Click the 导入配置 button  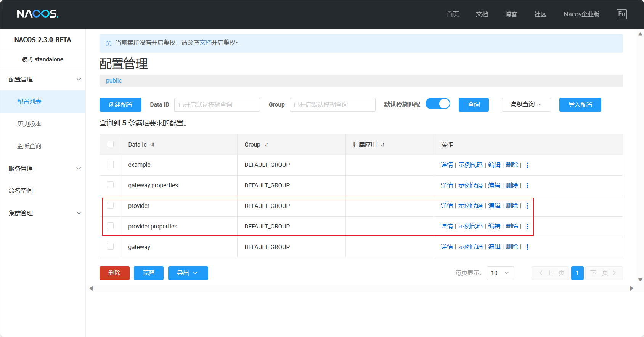pyautogui.click(x=580, y=105)
